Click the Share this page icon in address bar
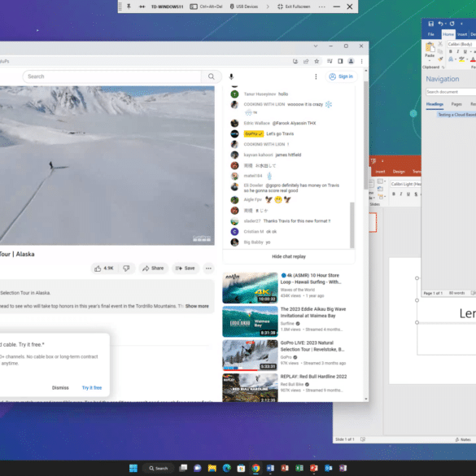The image size is (476, 476). tap(306, 61)
